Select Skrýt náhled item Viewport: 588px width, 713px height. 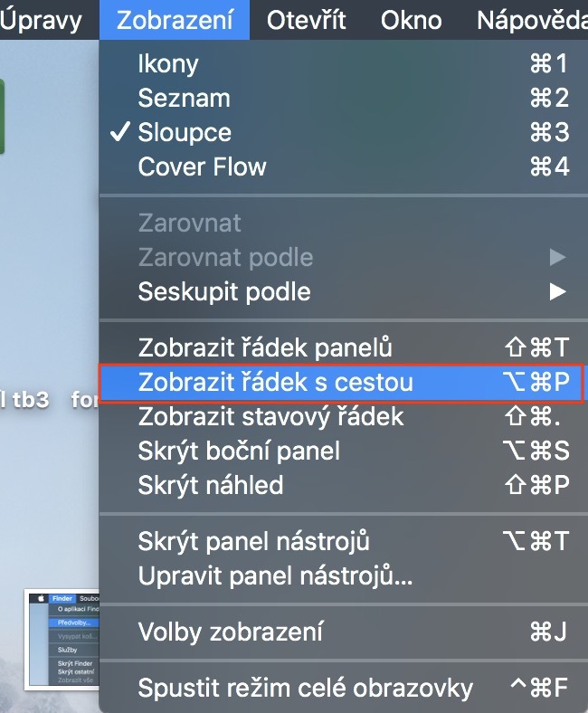coord(211,485)
